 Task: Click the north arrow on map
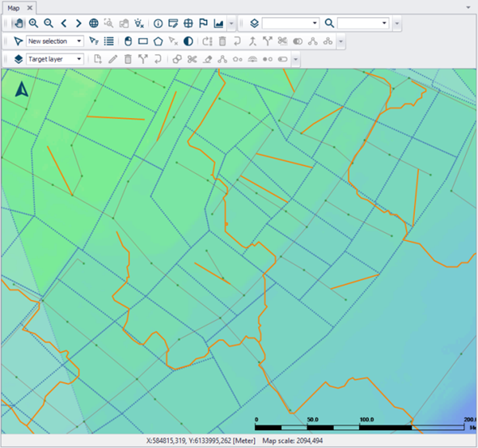coord(22,89)
